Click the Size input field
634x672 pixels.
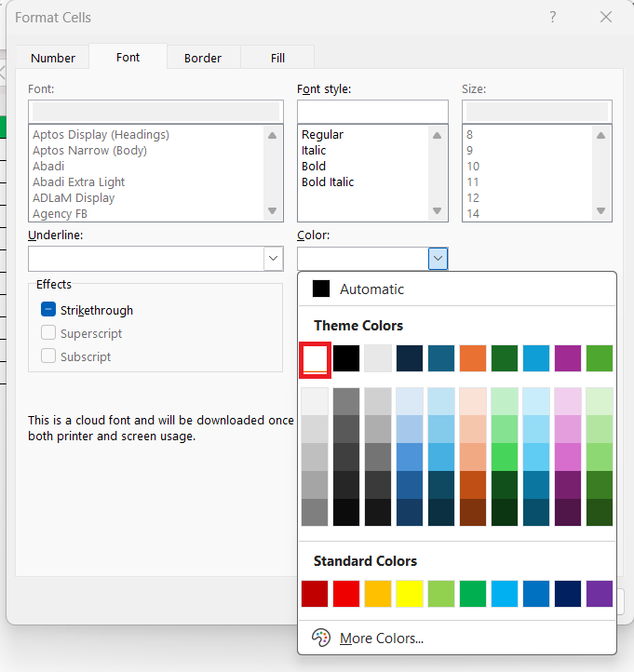click(536, 112)
